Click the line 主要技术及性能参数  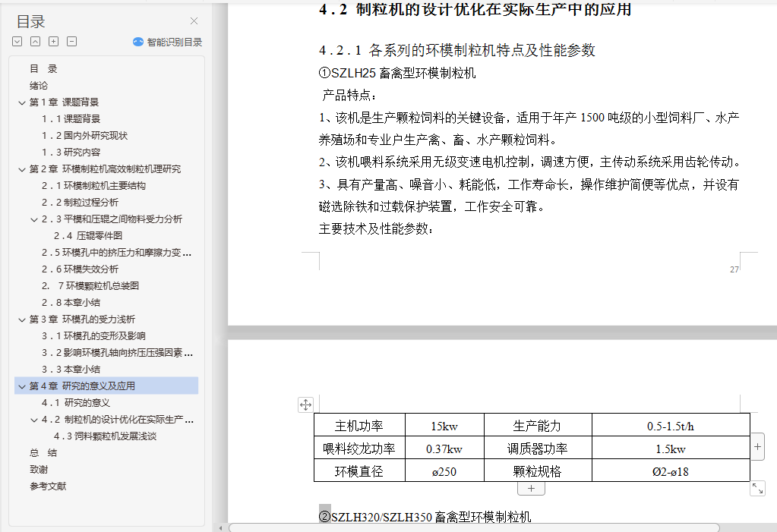[376, 228]
